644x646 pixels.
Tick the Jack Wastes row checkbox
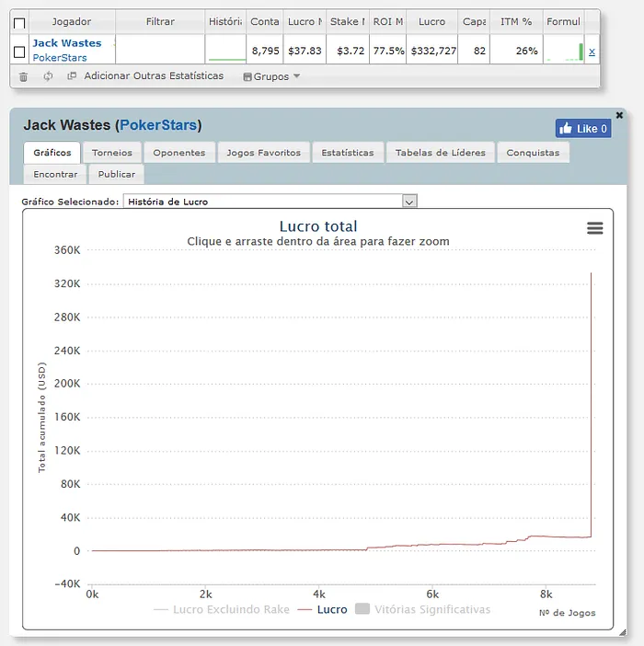[19, 52]
